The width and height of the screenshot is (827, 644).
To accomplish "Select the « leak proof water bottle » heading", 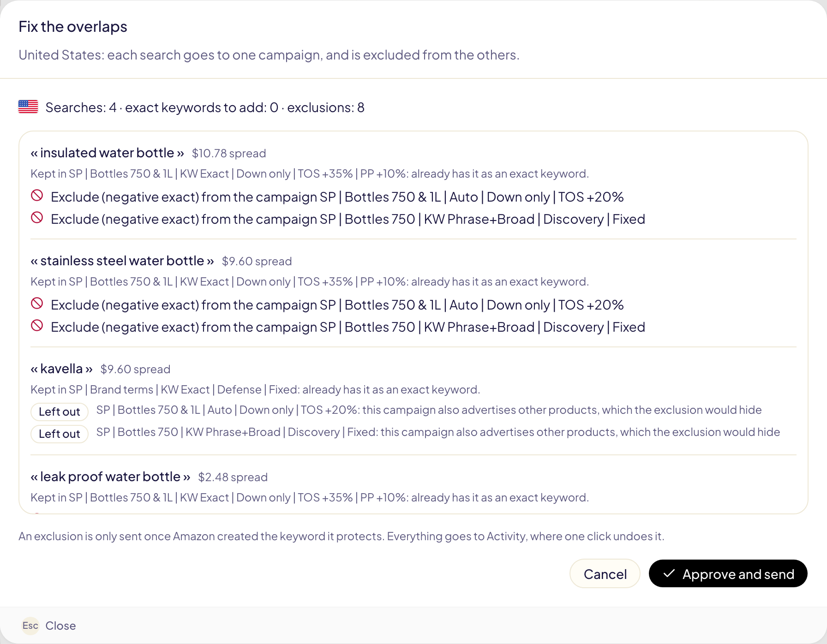I will [111, 477].
